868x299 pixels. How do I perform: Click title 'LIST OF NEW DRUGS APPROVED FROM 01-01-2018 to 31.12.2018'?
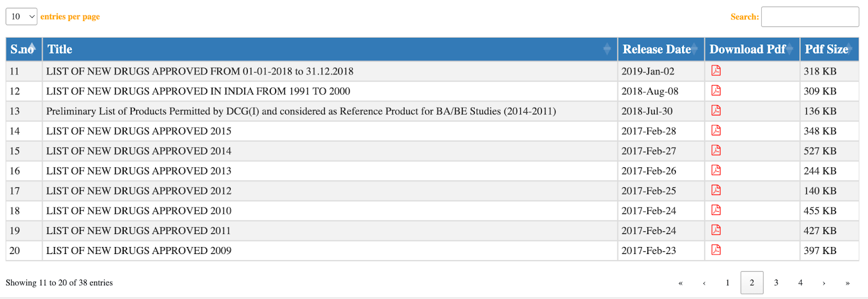[x=200, y=71]
